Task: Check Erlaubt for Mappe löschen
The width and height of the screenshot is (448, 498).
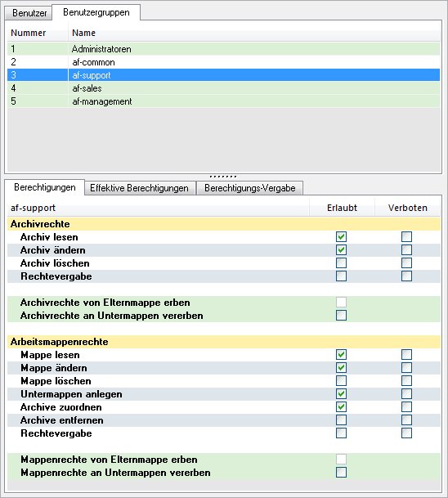Action: (x=342, y=381)
